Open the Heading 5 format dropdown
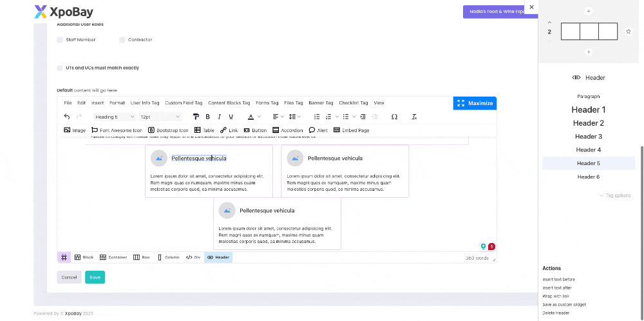This screenshot has width=644, height=321. (x=115, y=117)
